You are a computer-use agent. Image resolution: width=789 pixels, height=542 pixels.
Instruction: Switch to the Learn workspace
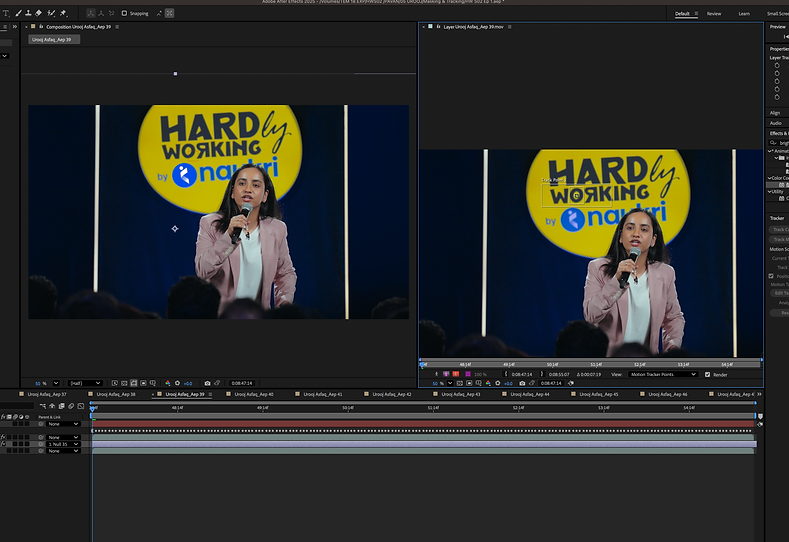click(x=744, y=14)
